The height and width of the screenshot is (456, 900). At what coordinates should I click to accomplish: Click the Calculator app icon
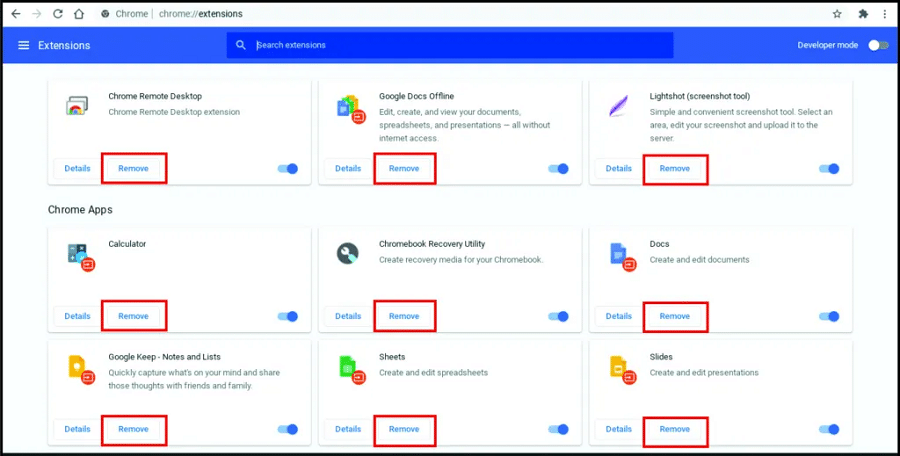(80, 256)
